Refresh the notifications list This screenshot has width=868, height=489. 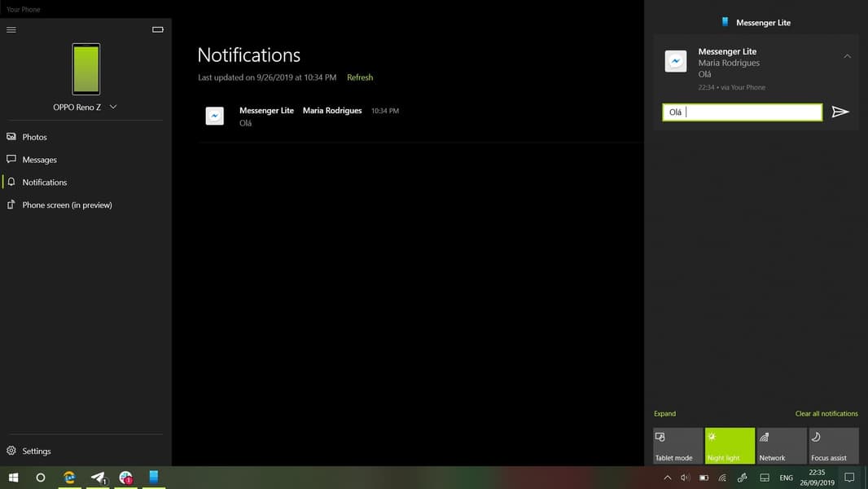[x=360, y=77]
